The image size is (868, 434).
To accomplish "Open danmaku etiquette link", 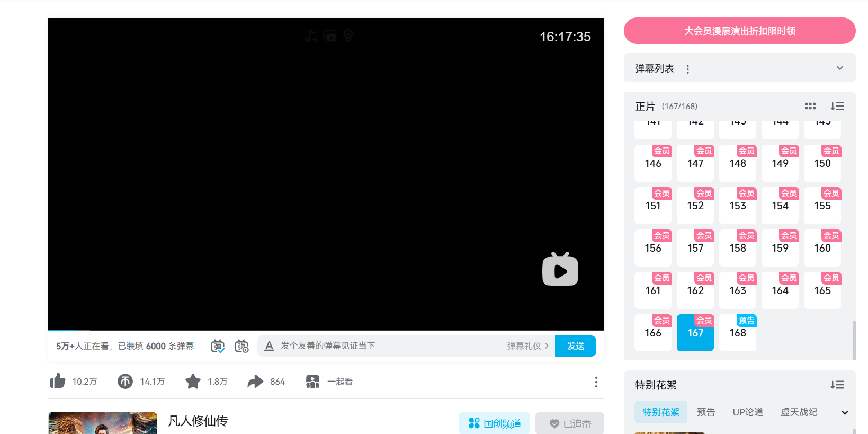I will point(527,346).
